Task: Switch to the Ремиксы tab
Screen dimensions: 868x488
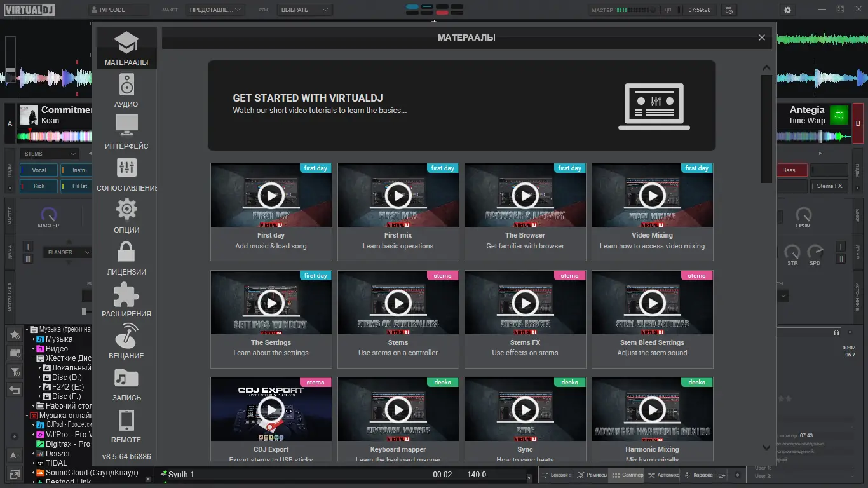Action: 591,475
